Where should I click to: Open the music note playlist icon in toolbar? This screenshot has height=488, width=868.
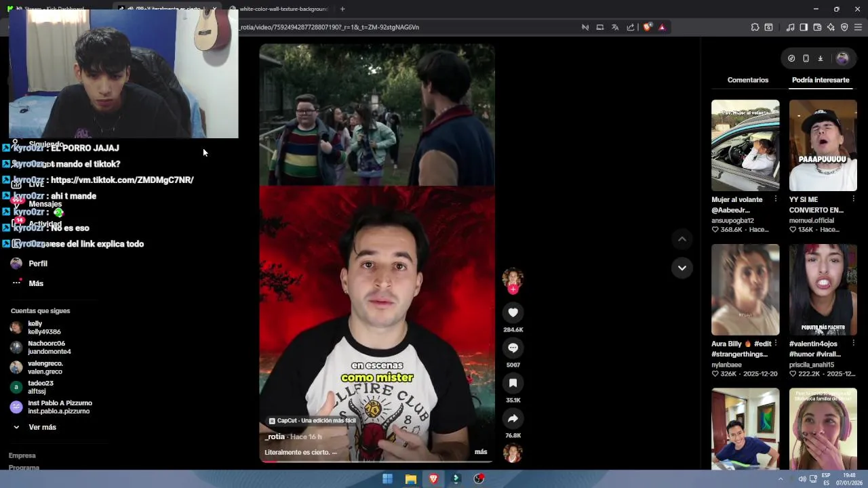(790, 27)
